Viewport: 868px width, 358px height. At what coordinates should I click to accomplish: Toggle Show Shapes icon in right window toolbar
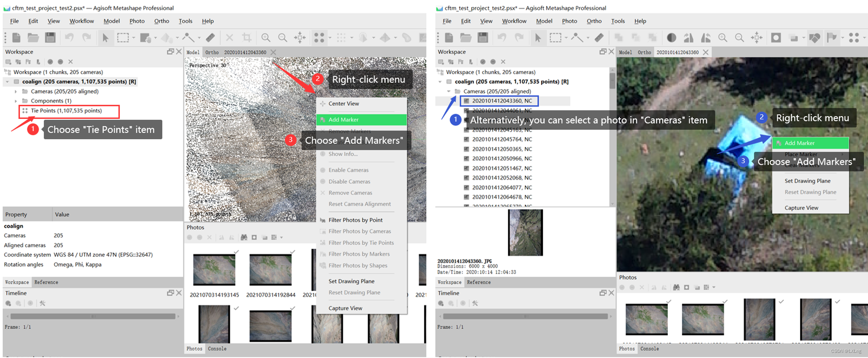click(815, 38)
